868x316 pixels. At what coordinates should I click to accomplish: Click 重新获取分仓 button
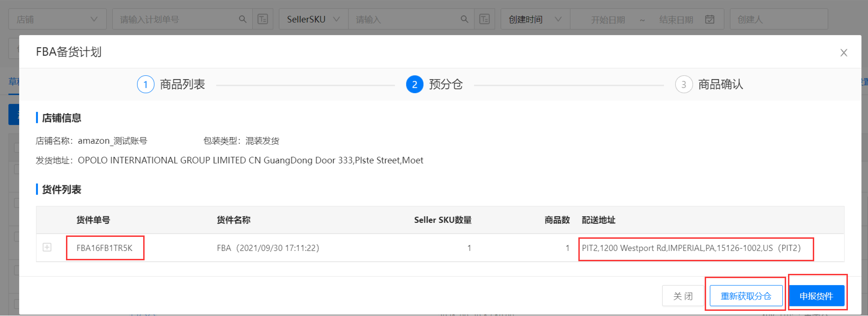point(746,296)
